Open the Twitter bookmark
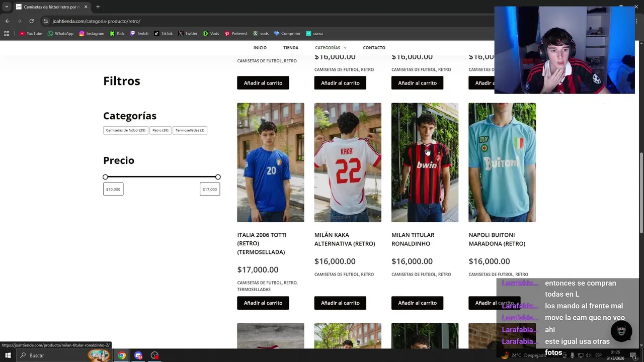The height and width of the screenshot is (362, 644). click(188, 34)
